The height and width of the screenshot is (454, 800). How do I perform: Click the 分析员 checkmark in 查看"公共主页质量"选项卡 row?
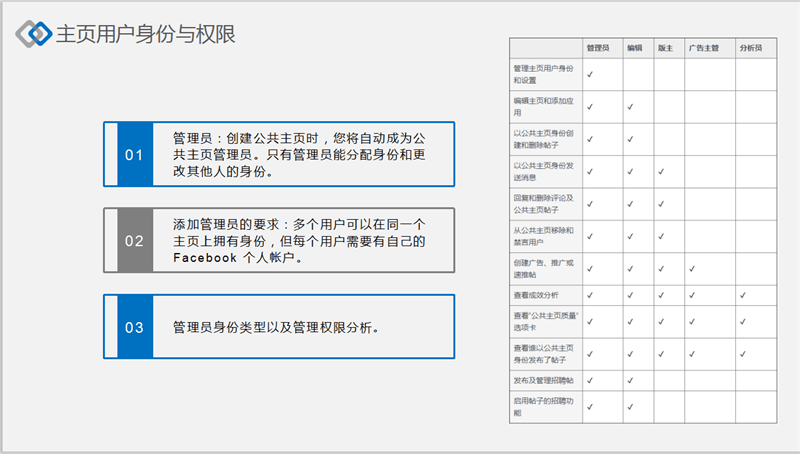pyautogui.click(x=743, y=321)
